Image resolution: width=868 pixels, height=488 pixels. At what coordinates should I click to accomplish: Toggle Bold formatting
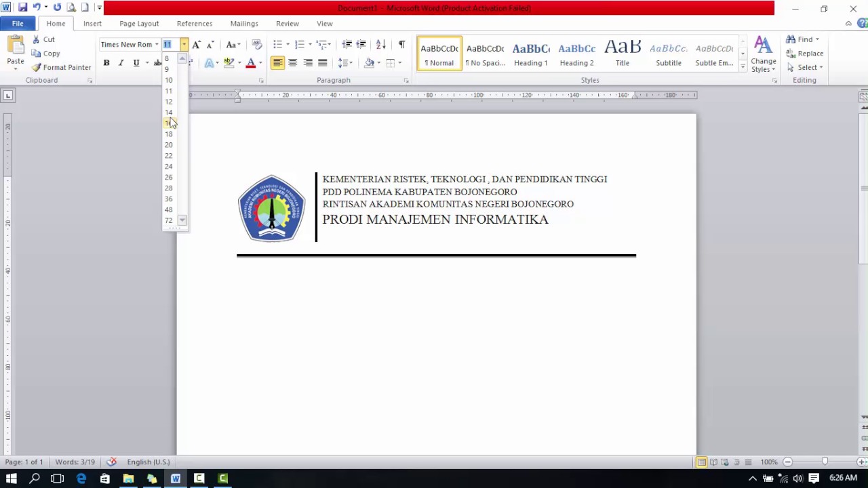click(106, 63)
